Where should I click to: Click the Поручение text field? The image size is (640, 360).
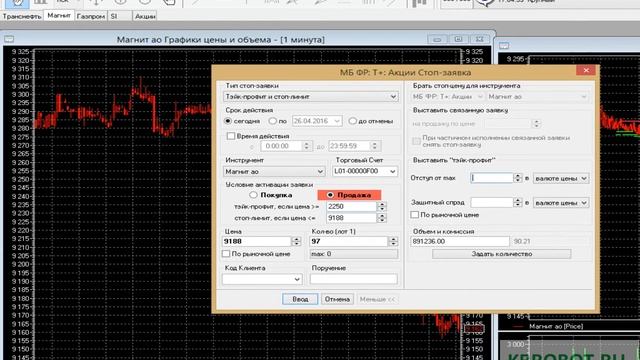coord(353,279)
